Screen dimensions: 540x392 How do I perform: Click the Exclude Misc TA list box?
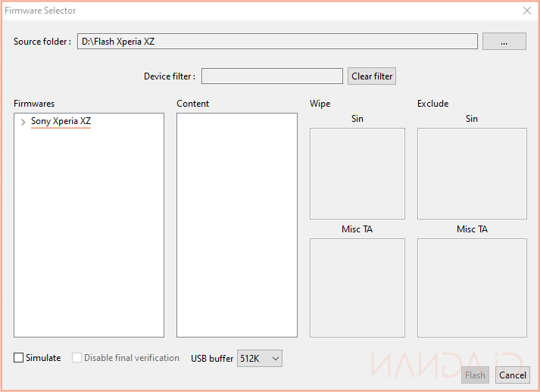coord(471,288)
